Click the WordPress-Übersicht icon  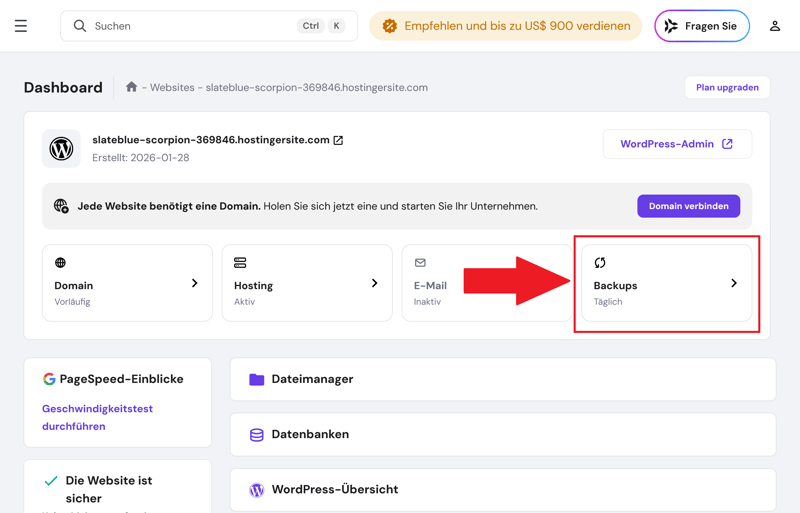(257, 490)
